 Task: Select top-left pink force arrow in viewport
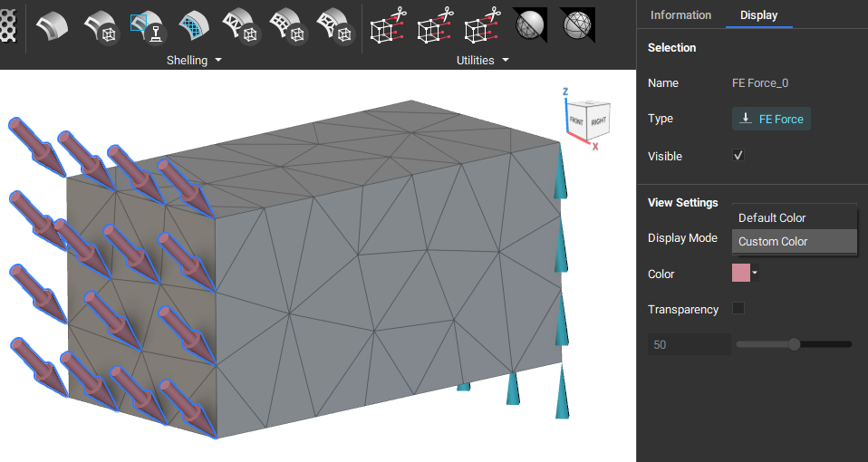(x=37, y=147)
